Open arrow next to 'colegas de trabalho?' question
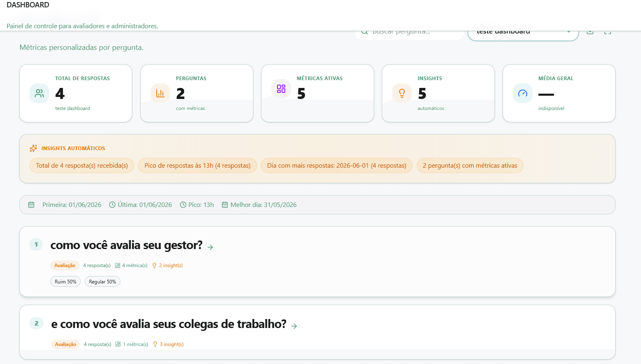The image size is (641, 364). click(294, 326)
